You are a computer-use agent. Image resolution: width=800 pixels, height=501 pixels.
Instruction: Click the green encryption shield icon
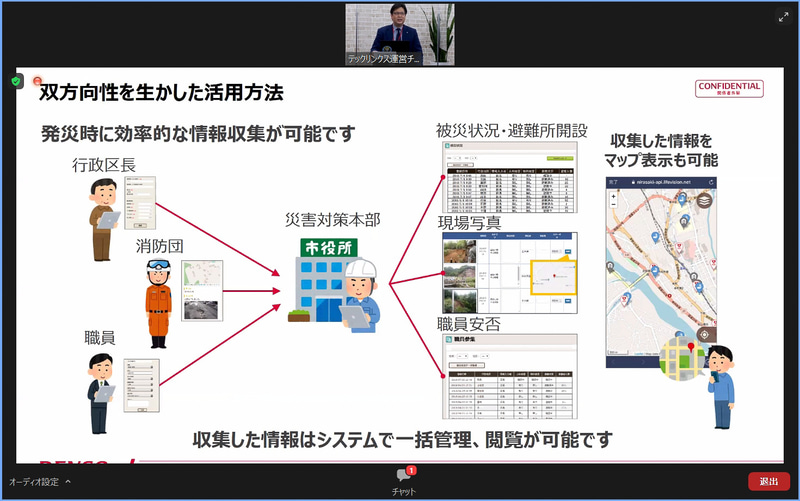click(16, 81)
